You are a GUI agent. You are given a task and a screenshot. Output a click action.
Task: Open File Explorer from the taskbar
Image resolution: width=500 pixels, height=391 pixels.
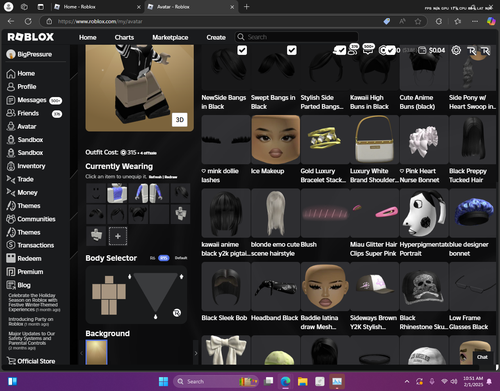[302, 381]
